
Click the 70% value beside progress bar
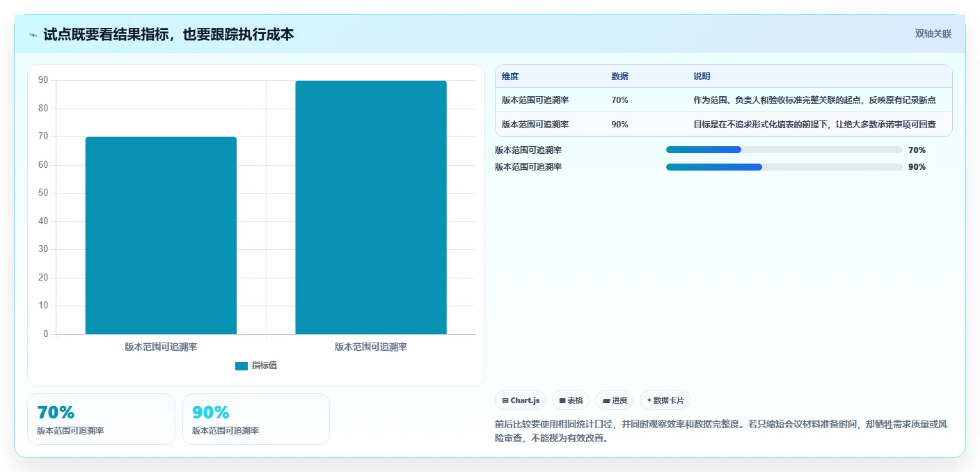(x=917, y=150)
